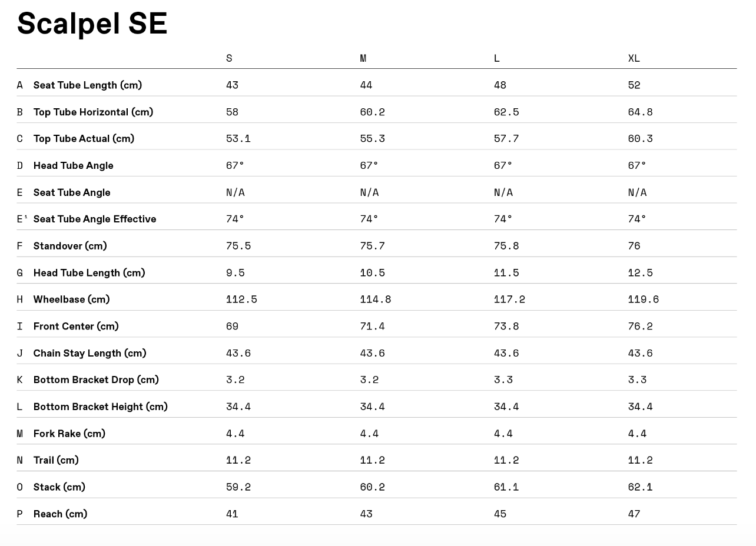The height and width of the screenshot is (546, 756).
Task: Click the L size column header
Action: coord(497,58)
